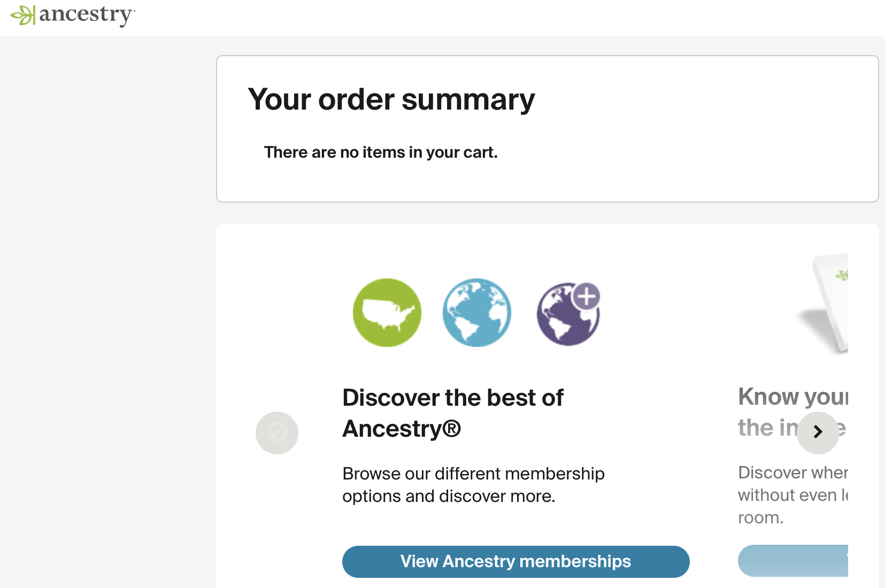This screenshot has height=588, width=885.
Task: Click the DNA kit box image
Action: point(824,303)
